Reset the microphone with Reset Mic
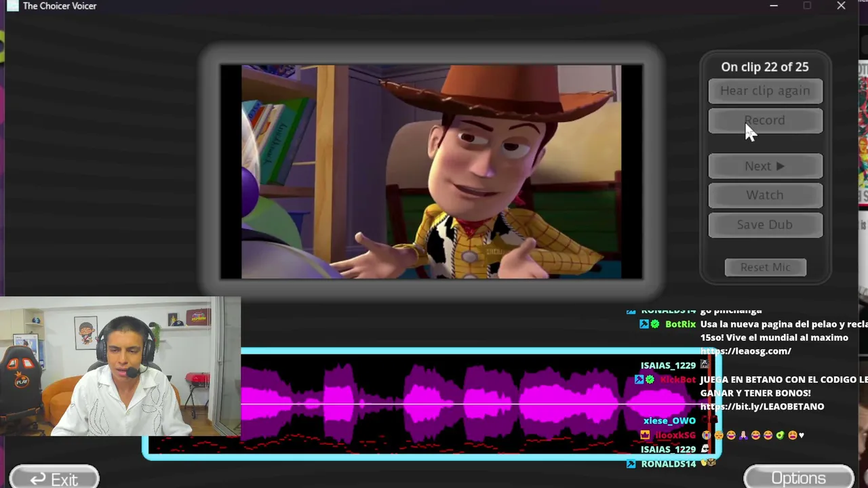The width and height of the screenshot is (868, 488). 766,267
